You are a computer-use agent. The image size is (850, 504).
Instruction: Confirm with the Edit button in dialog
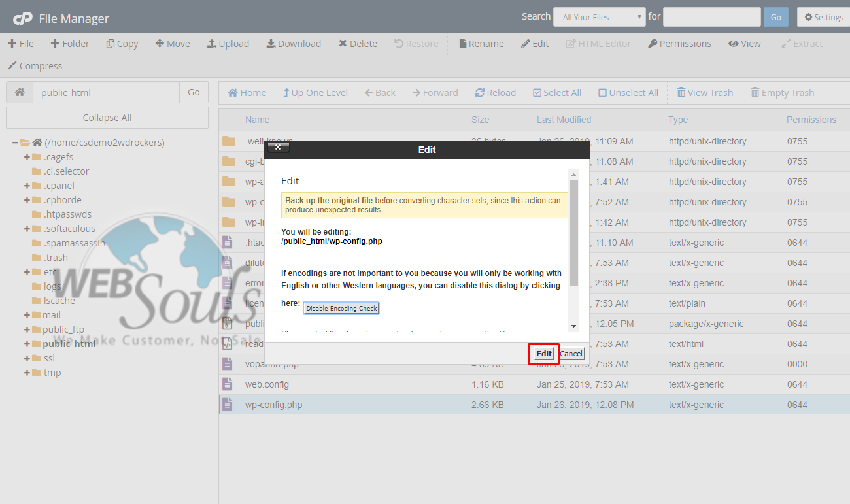(x=544, y=354)
